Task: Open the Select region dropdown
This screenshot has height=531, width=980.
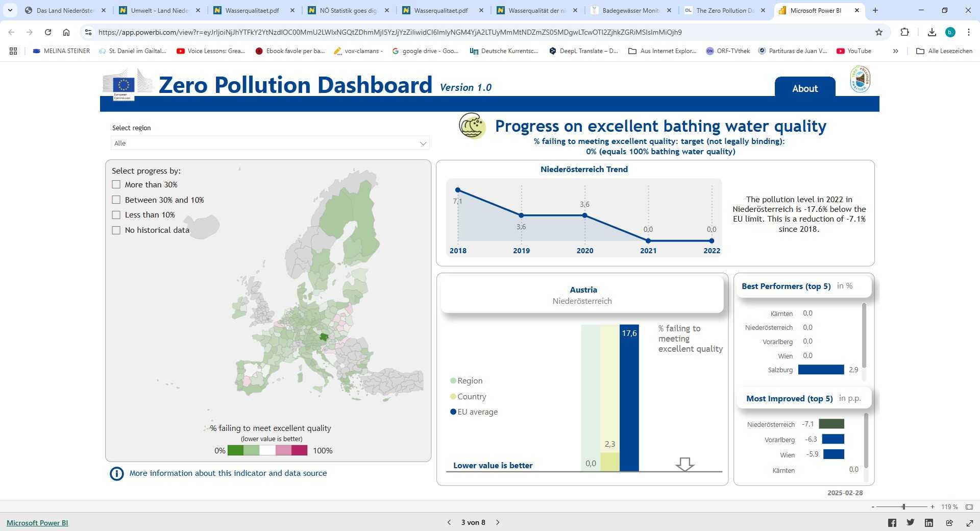Action: pos(422,143)
